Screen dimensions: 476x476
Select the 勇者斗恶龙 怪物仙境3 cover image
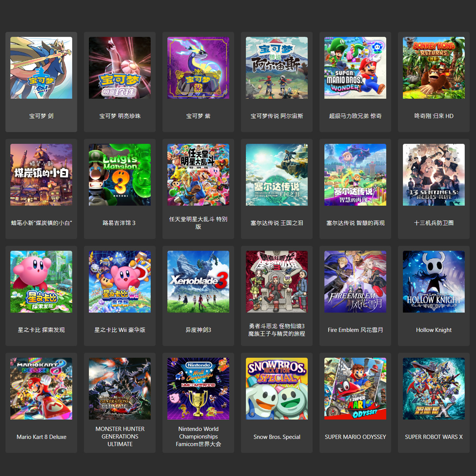[x=277, y=282]
